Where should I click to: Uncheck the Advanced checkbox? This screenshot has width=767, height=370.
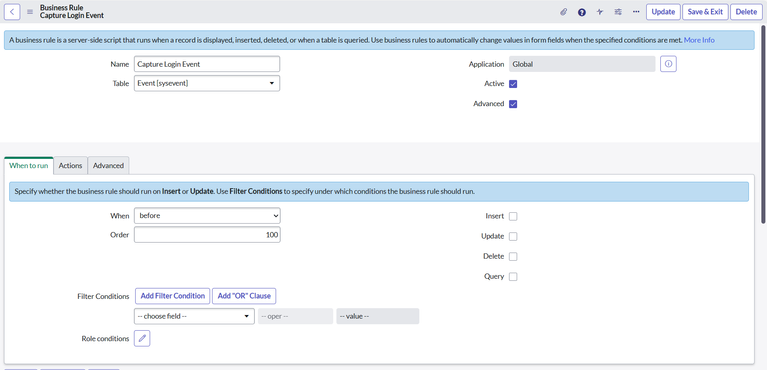pyautogui.click(x=513, y=104)
